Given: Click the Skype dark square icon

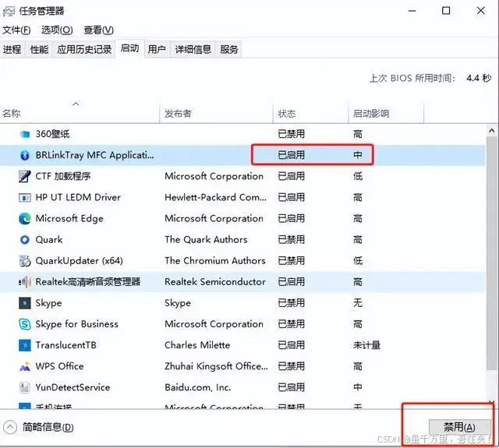Looking at the screenshot, I should click(x=25, y=303).
